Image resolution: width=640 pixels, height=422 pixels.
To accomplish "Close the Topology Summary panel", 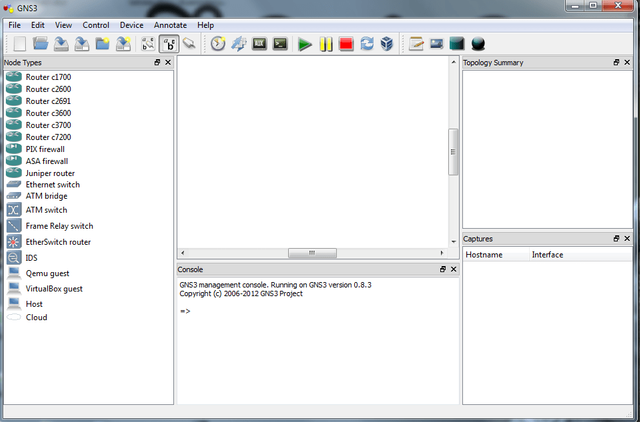I will 627,62.
